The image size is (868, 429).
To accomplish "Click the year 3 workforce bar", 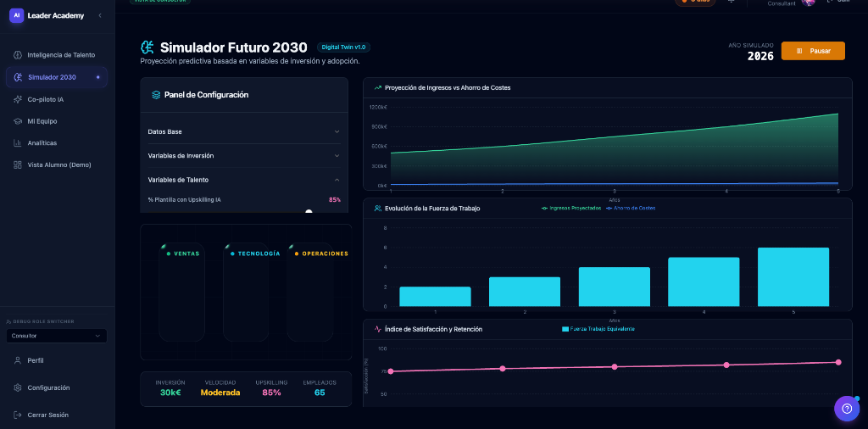I will tap(615, 287).
